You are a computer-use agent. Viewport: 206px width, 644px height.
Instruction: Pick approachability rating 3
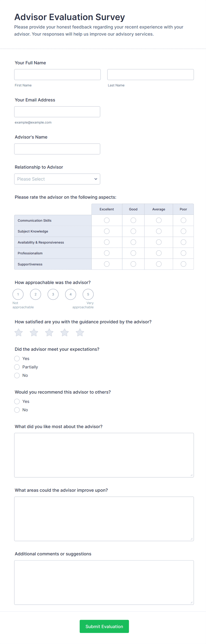tap(53, 294)
